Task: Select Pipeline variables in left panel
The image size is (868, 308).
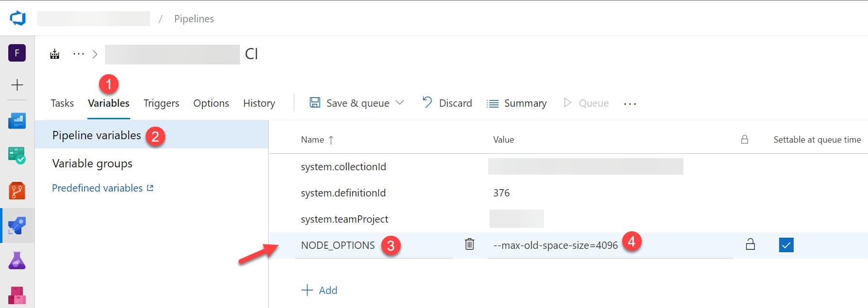Action: (152, 135)
